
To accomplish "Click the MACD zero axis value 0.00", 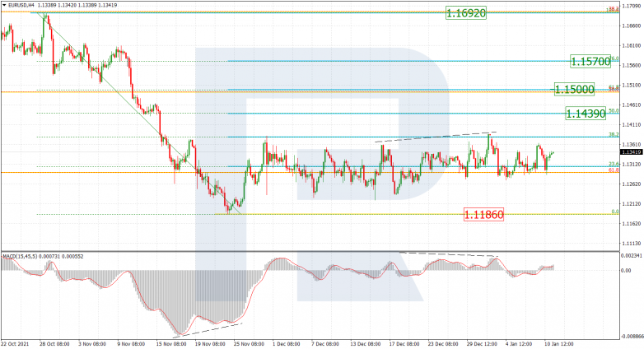I will [626, 271].
